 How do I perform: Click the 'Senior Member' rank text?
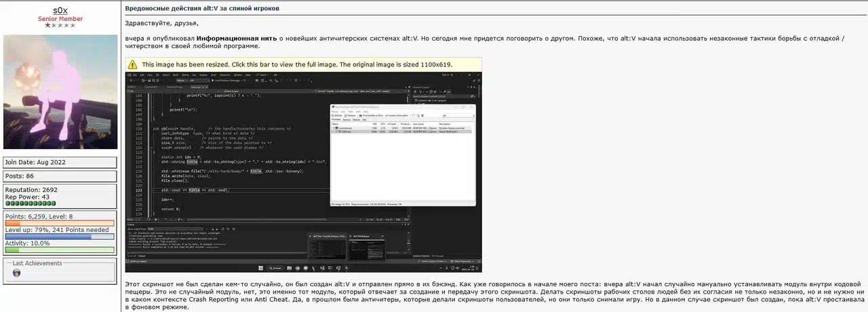click(60, 19)
